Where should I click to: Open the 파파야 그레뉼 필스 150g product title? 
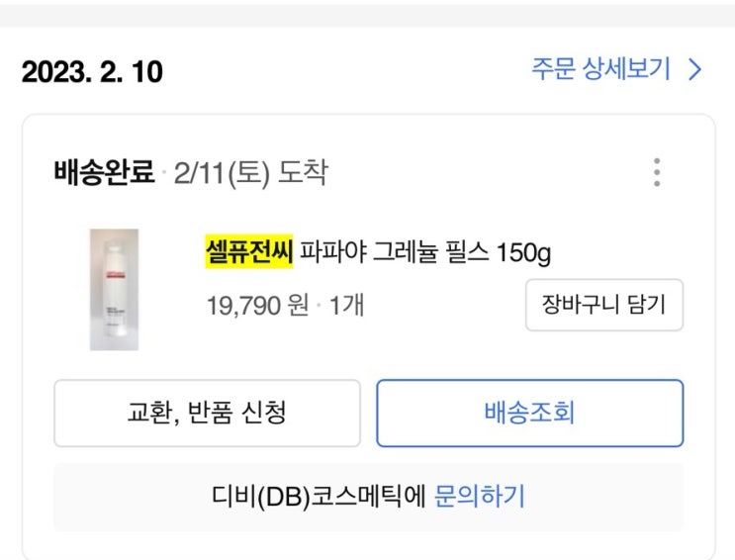[396, 253]
